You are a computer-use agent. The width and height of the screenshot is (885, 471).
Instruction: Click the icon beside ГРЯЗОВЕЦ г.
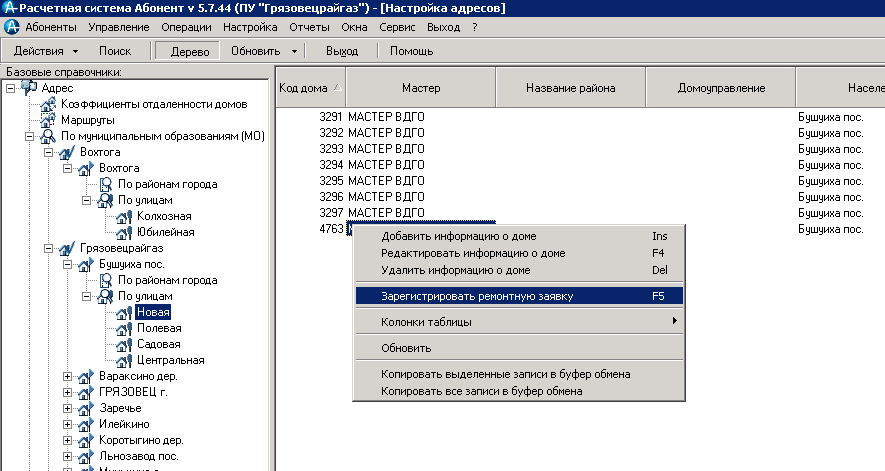click(x=85, y=392)
